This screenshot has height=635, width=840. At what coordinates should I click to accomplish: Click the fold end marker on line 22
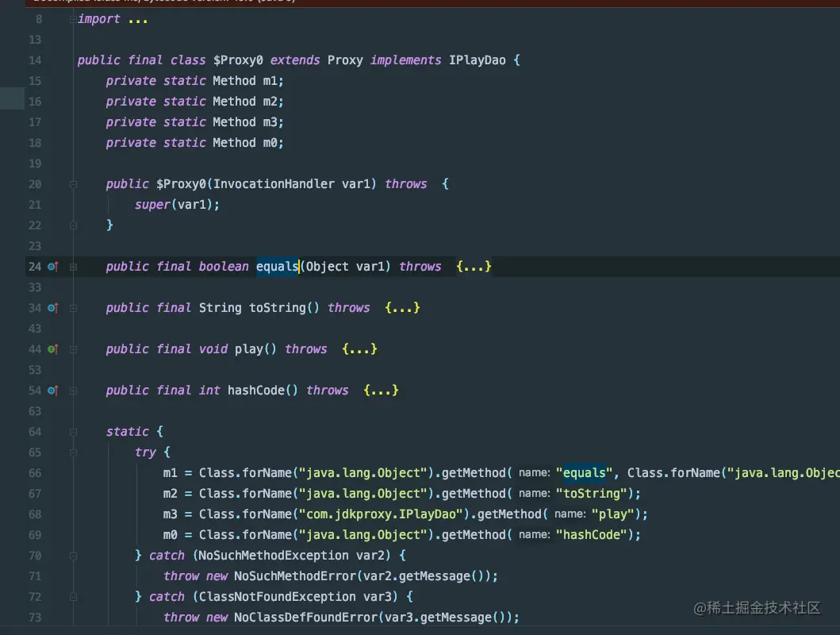click(74, 225)
